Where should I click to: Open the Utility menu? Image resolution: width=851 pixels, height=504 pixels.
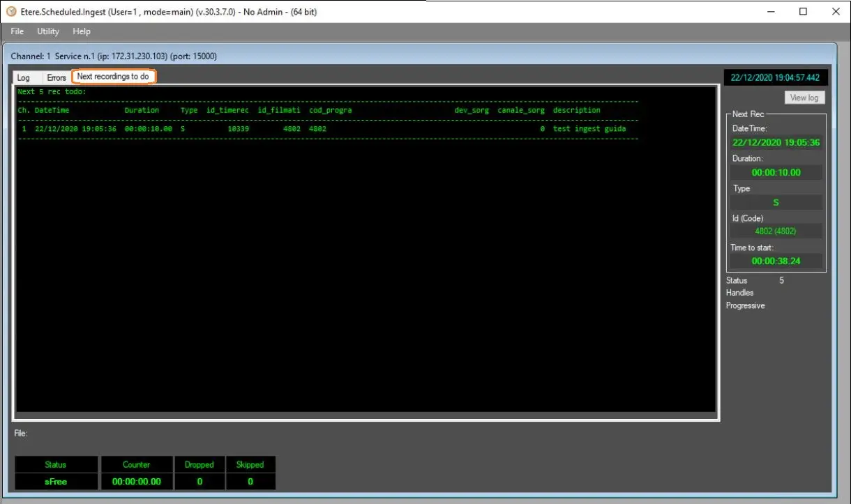pos(48,31)
